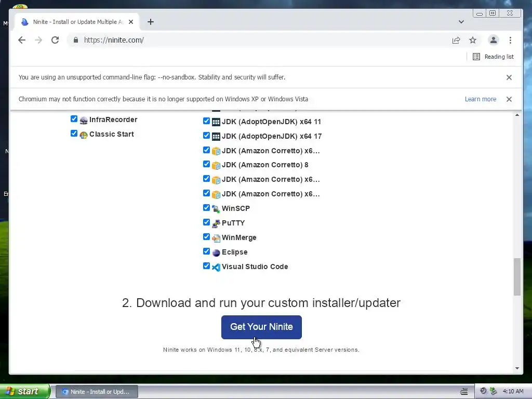This screenshot has width=532, height=399.
Task: Close the Ninite browser tab
Action: coord(131,22)
